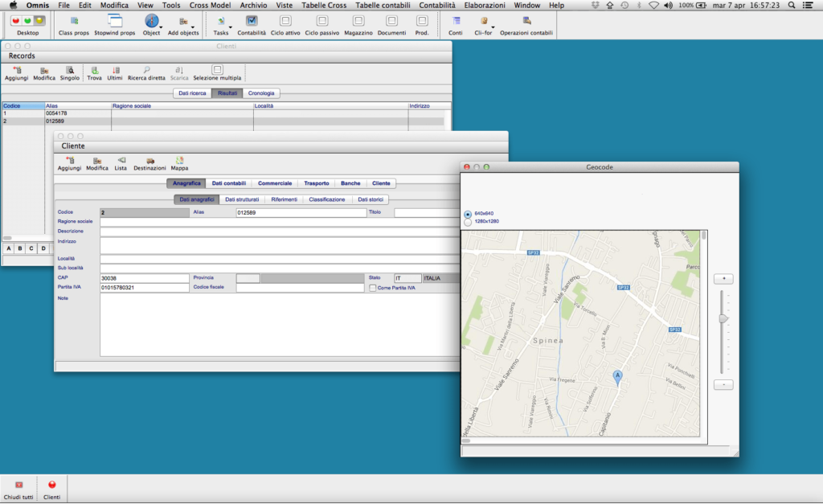Select the Mappa icon in the Cliente window
The width and height of the screenshot is (823, 504).
coord(180,162)
